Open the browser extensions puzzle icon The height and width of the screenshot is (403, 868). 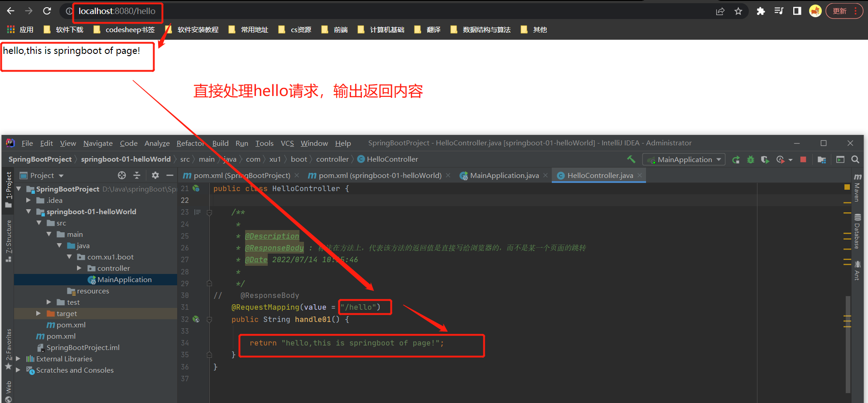point(761,11)
